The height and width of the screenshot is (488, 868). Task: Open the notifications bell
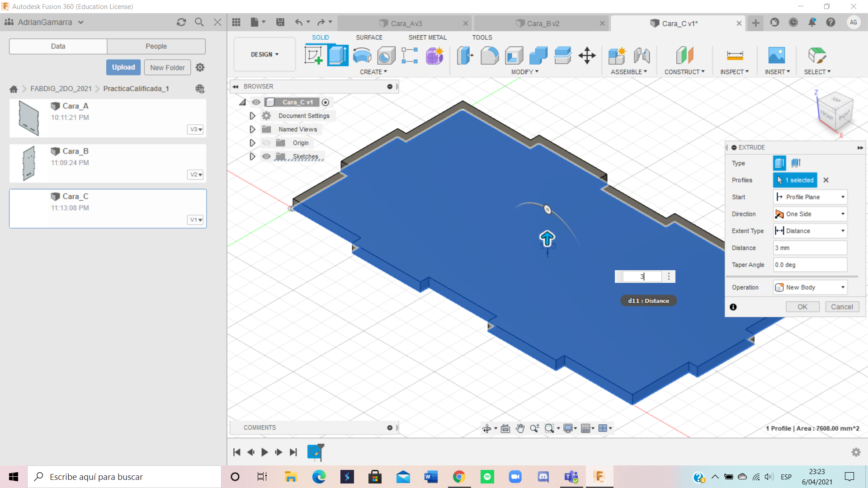(812, 22)
